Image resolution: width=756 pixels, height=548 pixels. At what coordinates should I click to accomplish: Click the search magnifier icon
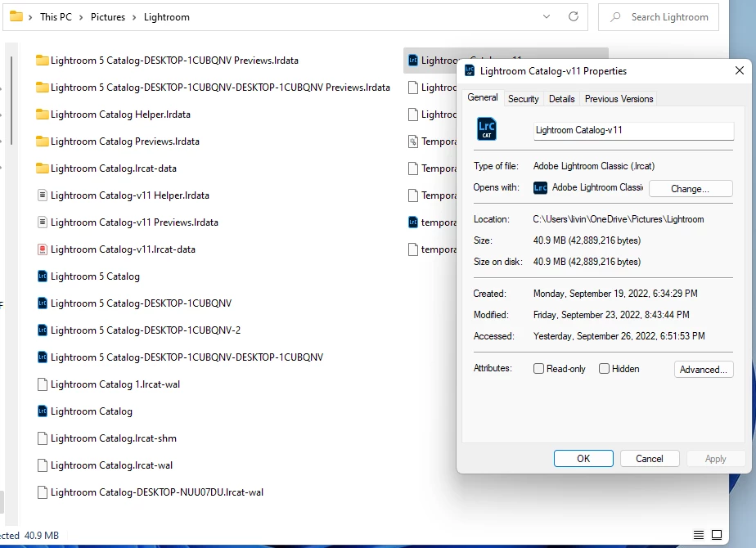615,17
